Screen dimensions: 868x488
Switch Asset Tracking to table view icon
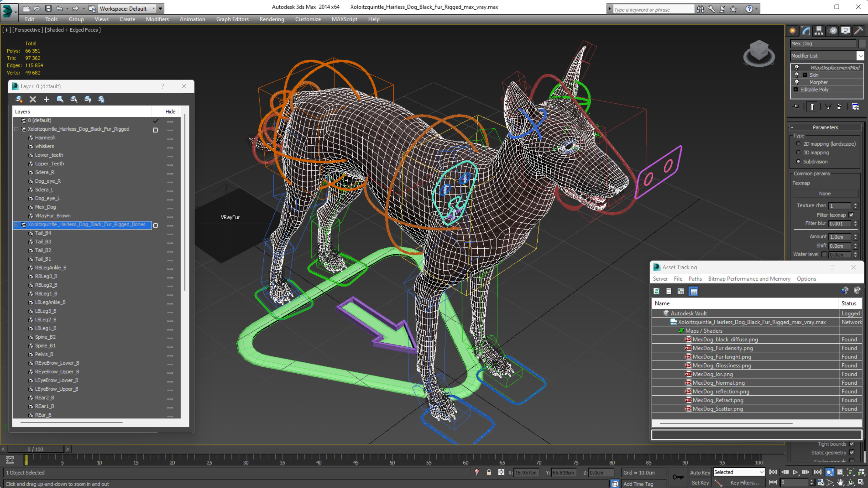click(693, 291)
